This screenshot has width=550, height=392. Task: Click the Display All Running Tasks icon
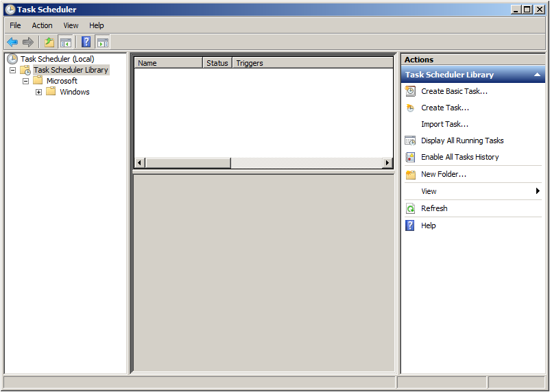(x=410, y=140)
